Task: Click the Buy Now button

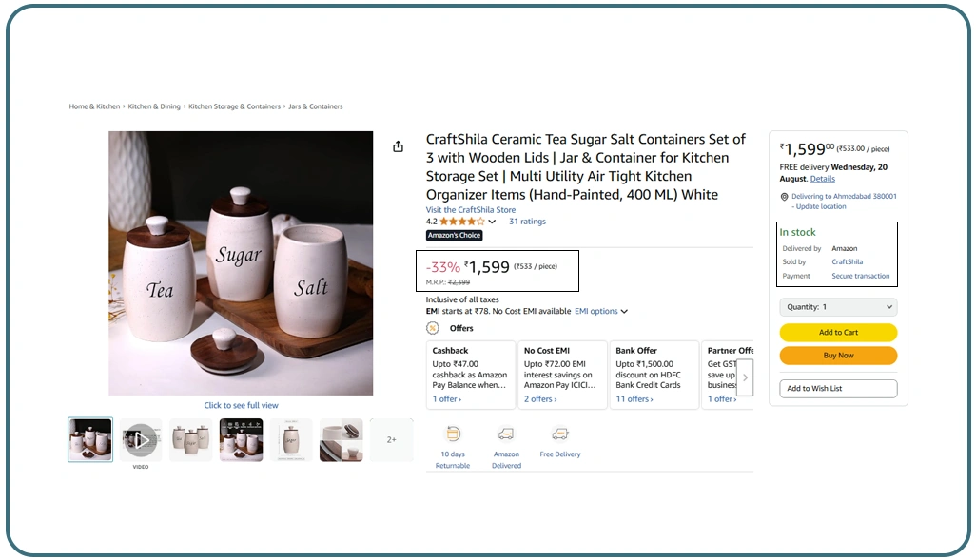Action: [837, 355]
